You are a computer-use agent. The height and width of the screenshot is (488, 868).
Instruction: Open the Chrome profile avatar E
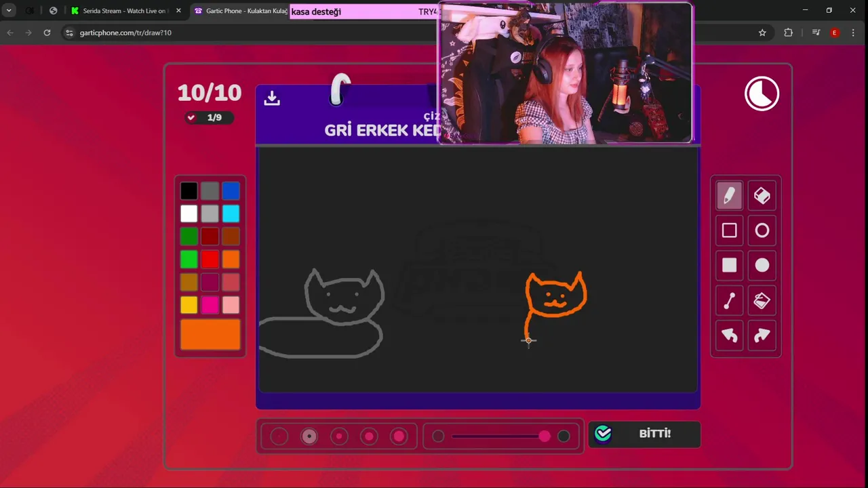(x=835, y=33)
